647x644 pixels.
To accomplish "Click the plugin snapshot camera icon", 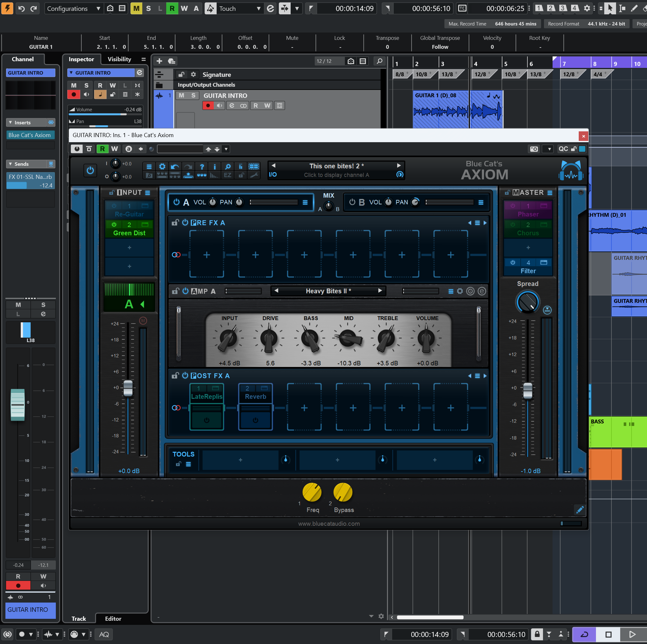I will 534,149.
